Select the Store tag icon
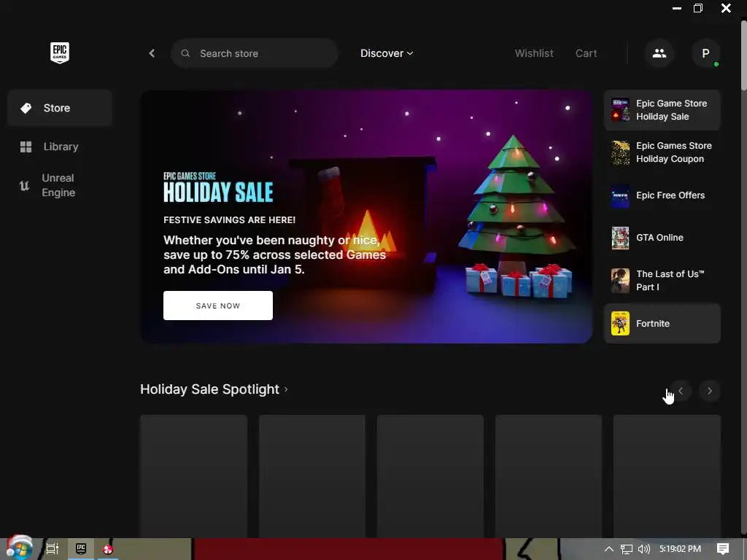The width and height of the screenshot is (747, 560). pos(26,108)
